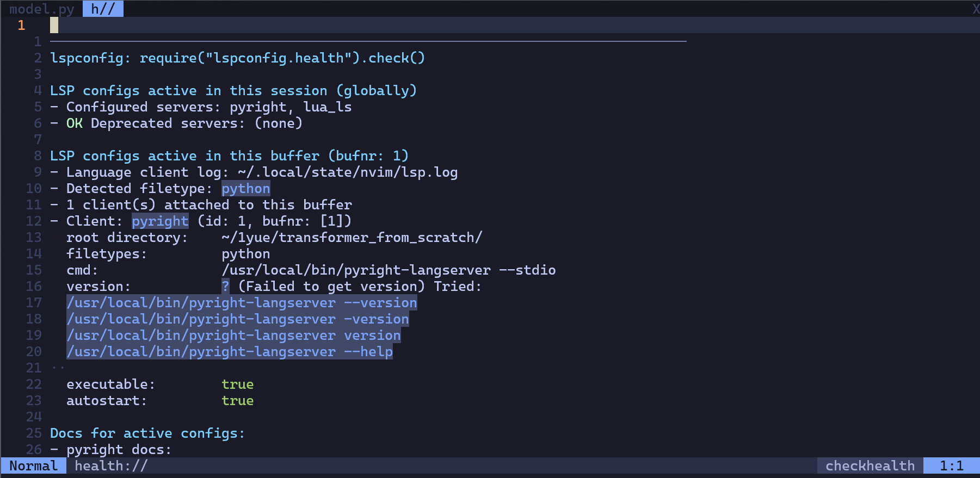Click the Normal mode indicator
This screenshot has width=980, height=478.
tap(34, 465)
